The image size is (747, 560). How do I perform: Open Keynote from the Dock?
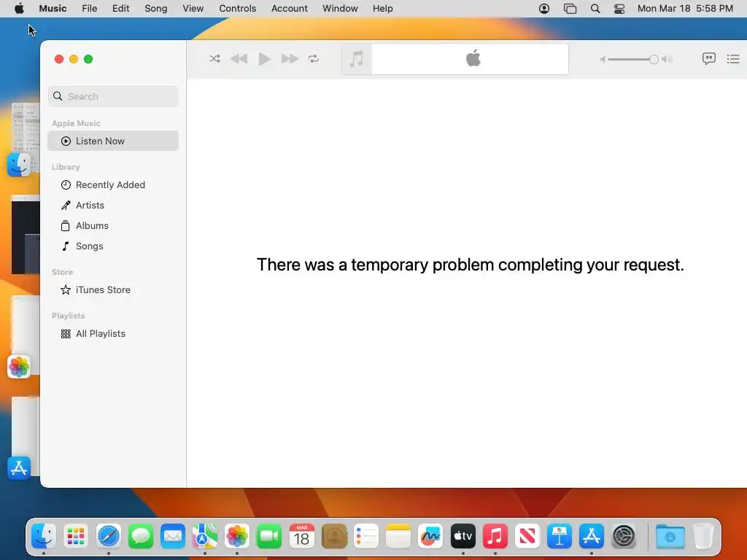(560, 537)
